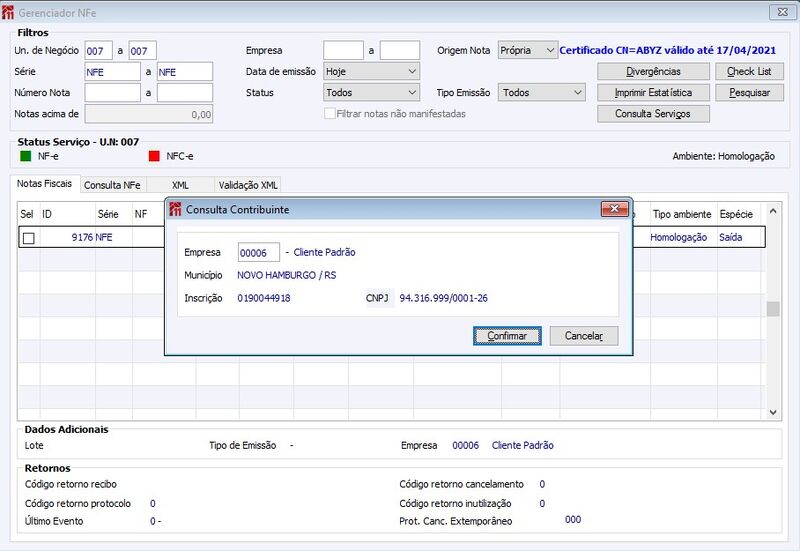Click the Notas acima de value field
Screen dimensions: 800x551
point(148,114)
